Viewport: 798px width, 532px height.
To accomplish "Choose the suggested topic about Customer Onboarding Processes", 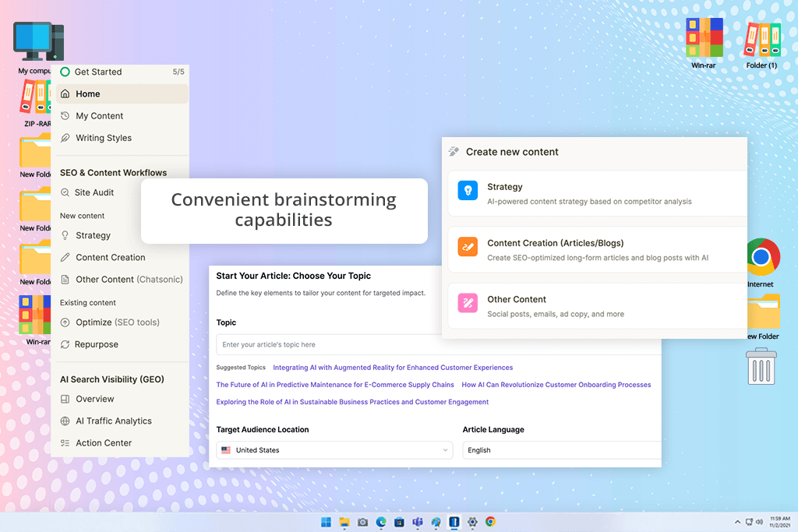I will [x=556, y=385].
